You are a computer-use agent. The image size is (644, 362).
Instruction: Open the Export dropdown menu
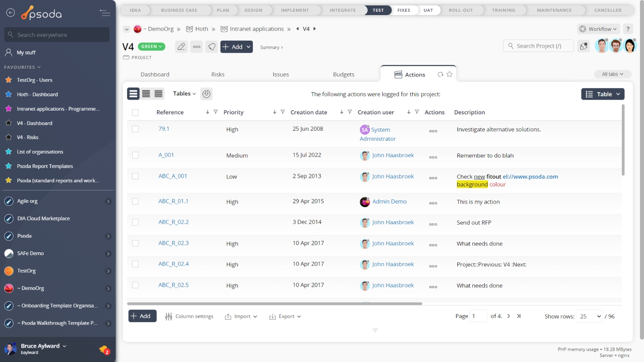[285, 317]
